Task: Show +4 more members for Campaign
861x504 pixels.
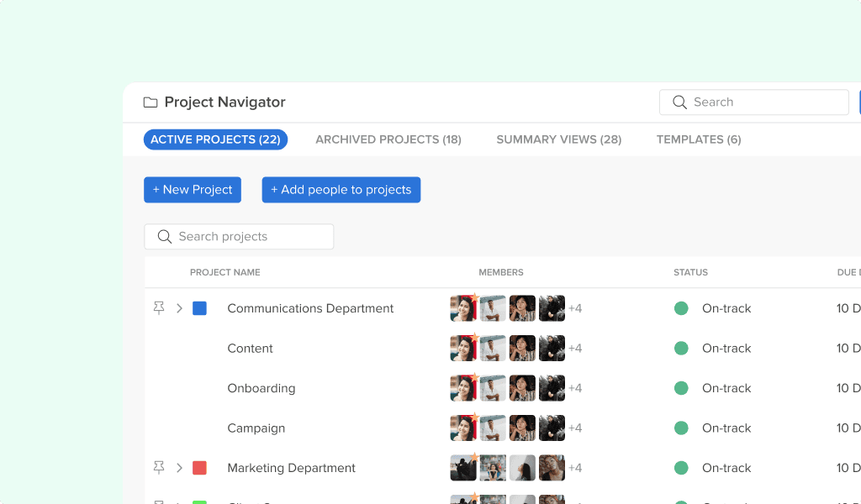Action: pos(575,428)
